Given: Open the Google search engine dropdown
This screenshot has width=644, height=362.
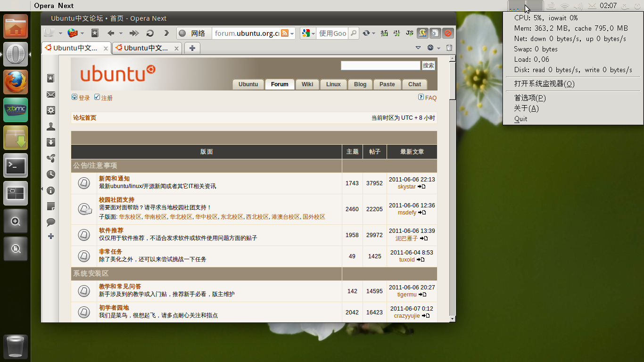Looking at the screenshot, I should (x=313, y=33).
